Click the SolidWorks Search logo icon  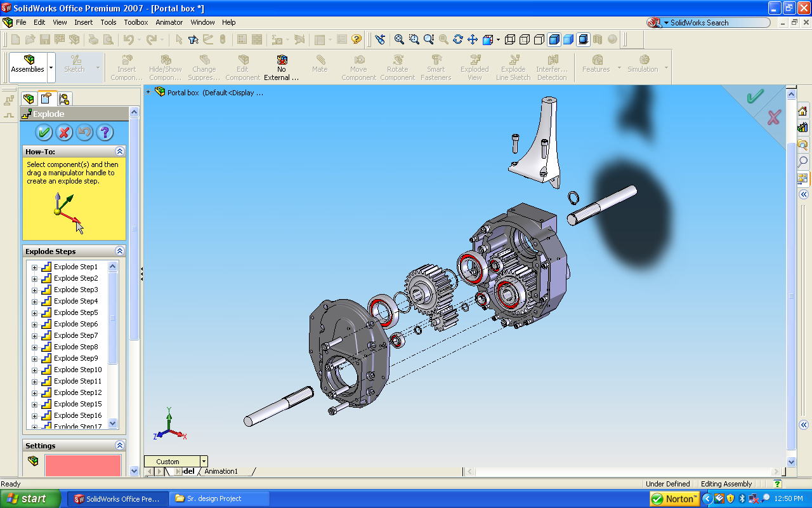tap(654, 23)
